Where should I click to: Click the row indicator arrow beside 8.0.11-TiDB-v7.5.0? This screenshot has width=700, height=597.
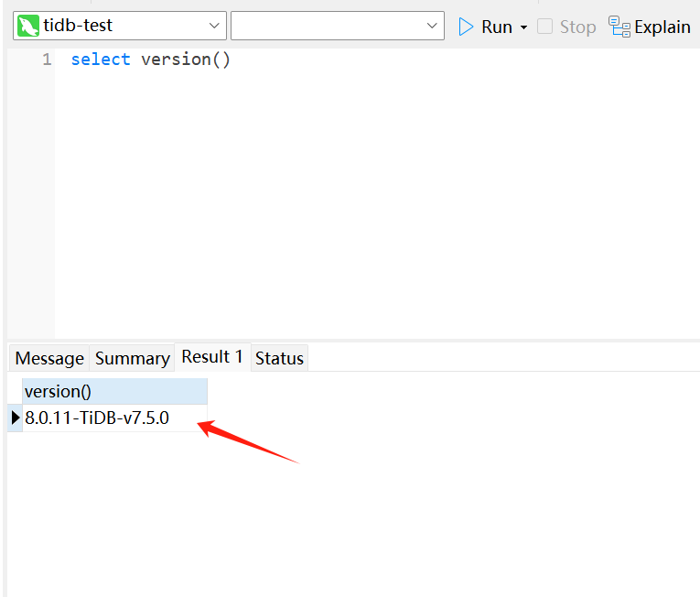point(16,418)
